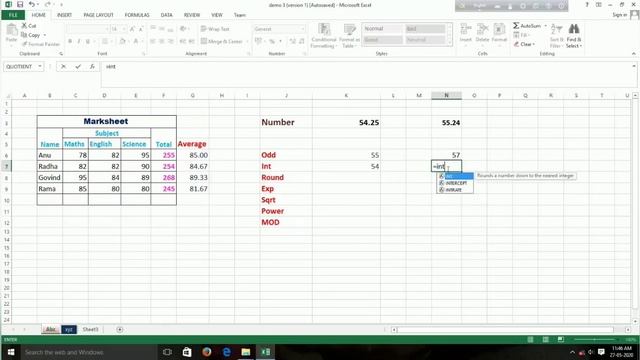640x360 pixels.
Task: Open the Format cells ribbon button
Action: 499,33
